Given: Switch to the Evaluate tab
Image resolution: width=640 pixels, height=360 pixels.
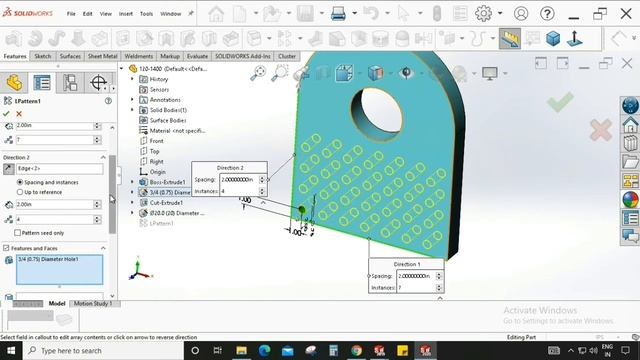Looking at the screenshot, I should (197, 56).
